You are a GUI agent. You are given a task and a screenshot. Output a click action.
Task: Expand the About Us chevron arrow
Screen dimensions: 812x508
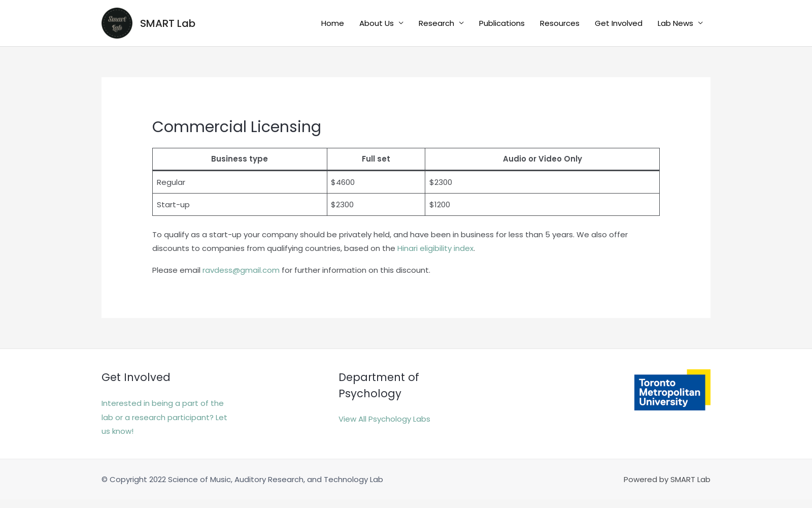(401, 23)
